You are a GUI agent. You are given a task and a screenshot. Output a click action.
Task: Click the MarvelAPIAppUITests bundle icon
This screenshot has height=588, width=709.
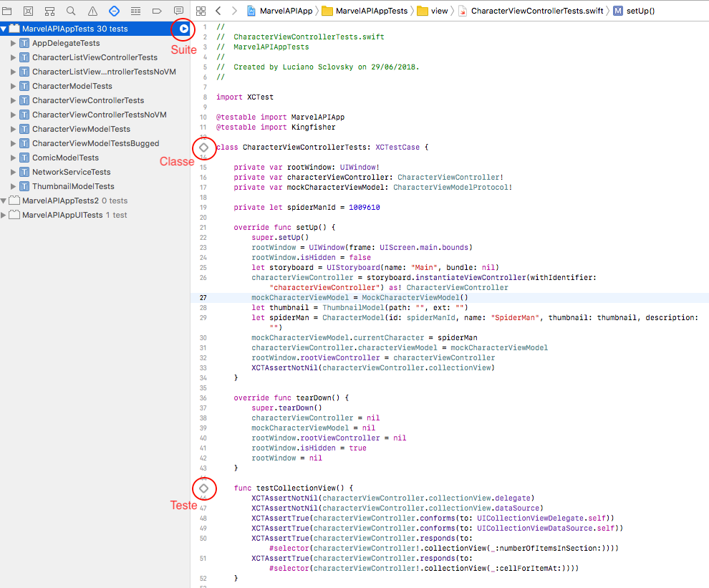click(14, 215)
